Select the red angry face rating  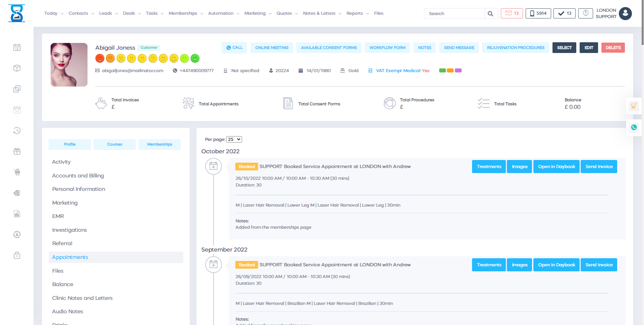[x=100, y=58]
